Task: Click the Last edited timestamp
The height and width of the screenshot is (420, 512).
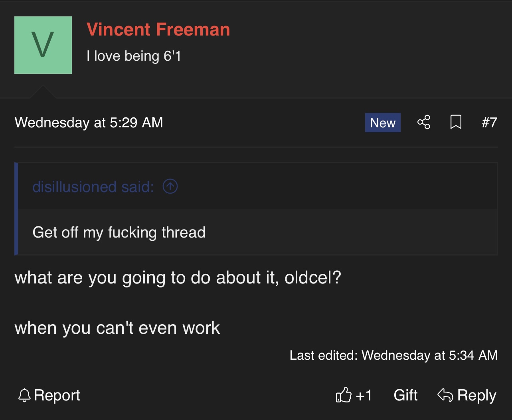Action: click(393, 355)
